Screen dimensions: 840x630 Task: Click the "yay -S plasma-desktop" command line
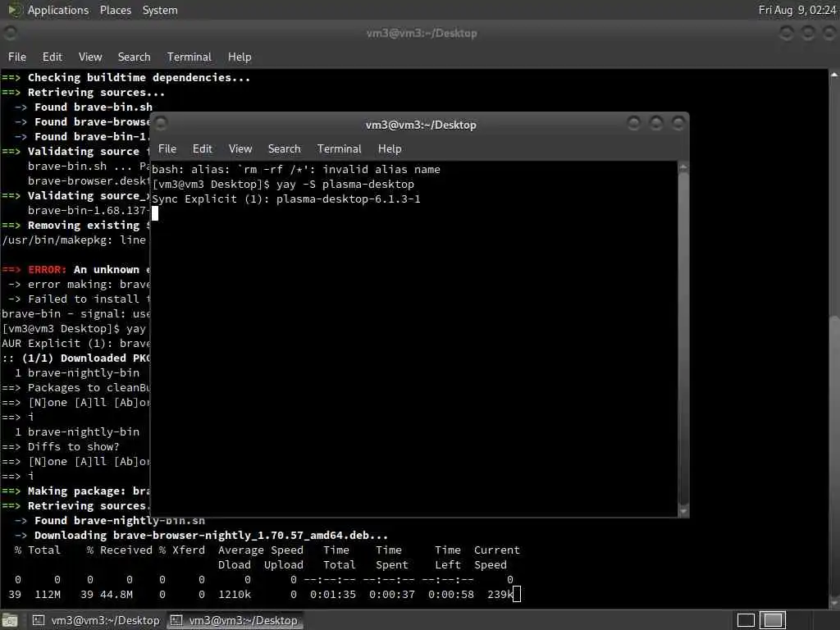(x=345, y=185)
